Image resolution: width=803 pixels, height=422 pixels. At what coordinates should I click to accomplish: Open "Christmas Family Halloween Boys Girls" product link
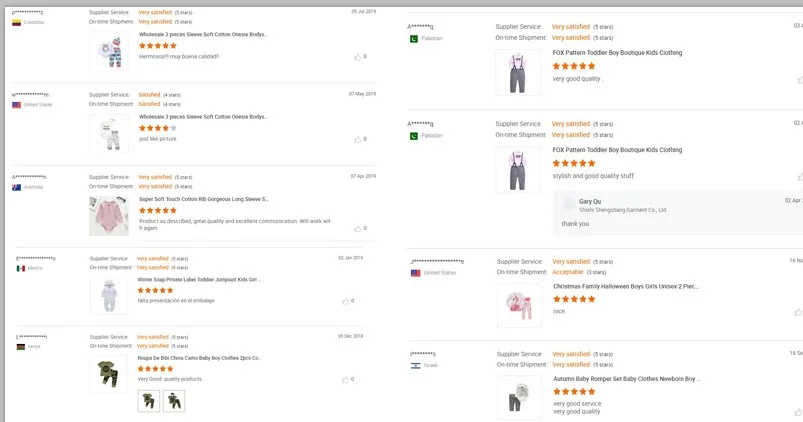pos(626,286)
